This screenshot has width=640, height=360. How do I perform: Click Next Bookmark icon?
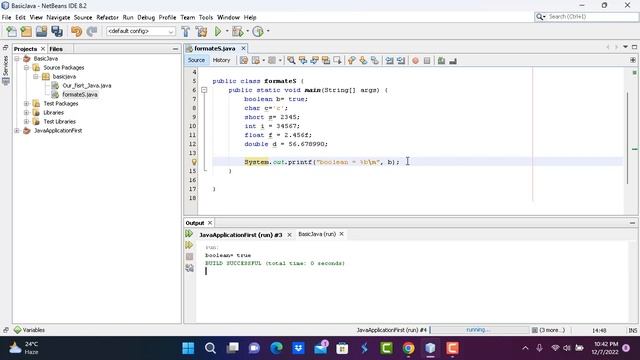pyautogui.click(x=363, y=60)
